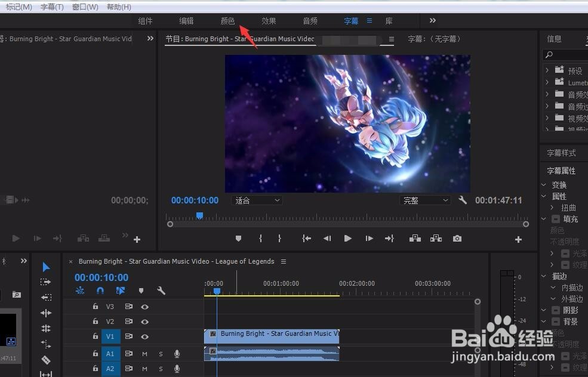Enable the 填充 checkbox
The width and height of the screenshot is (588, 377).
click(x=555, y=219)
